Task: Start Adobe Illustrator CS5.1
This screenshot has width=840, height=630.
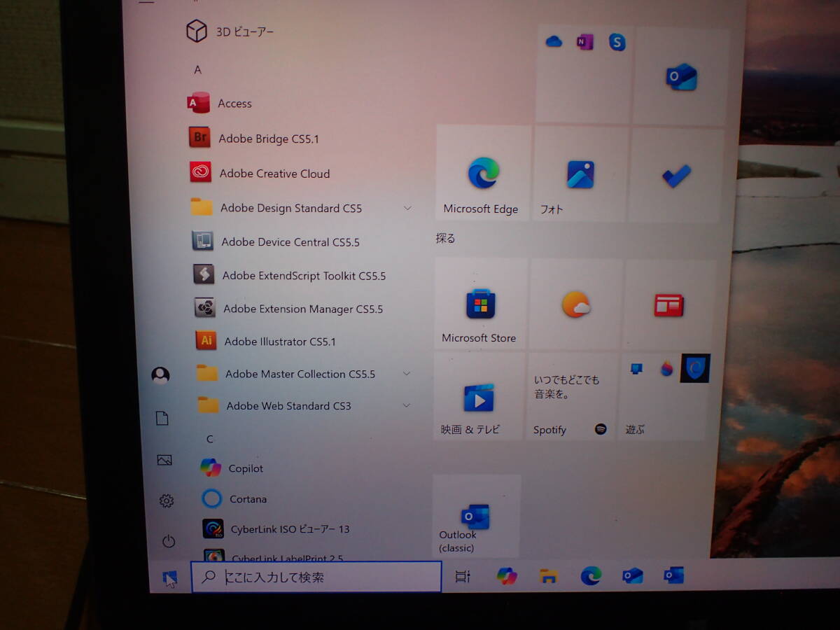Action: (266, 342)
